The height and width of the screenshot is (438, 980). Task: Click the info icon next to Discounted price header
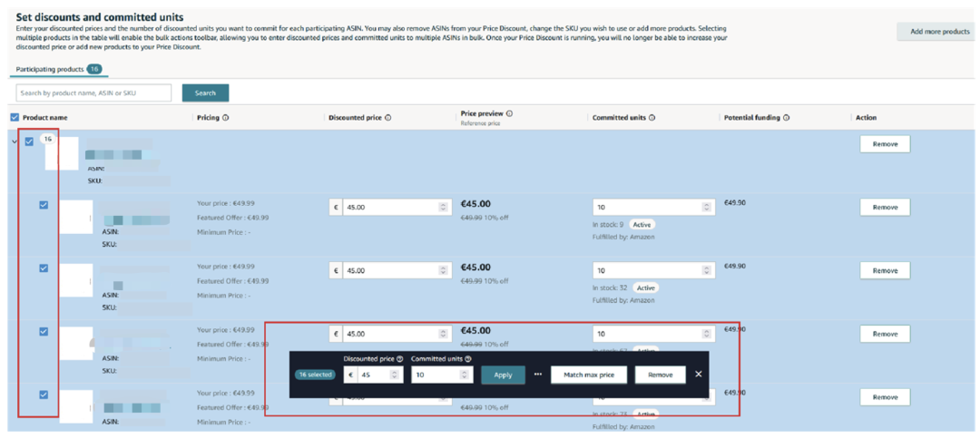click(x=388, y=118)
